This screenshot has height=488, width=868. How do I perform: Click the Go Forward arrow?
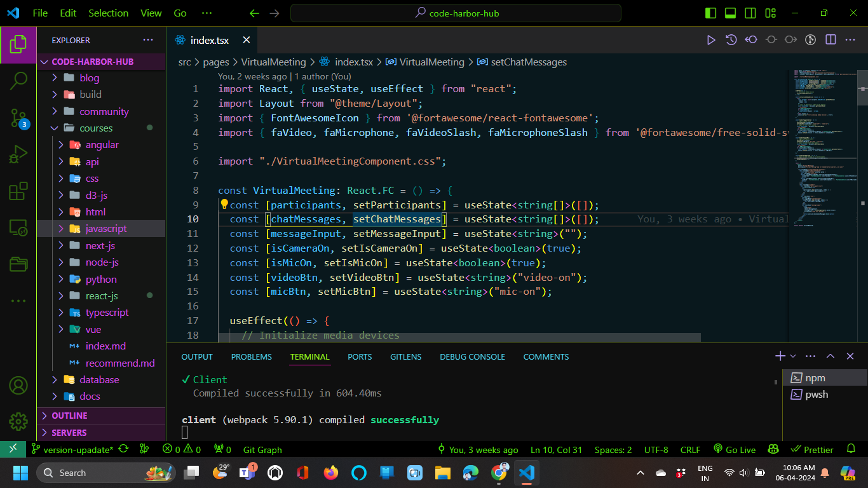pyautogui.click(x=274, y=13)
